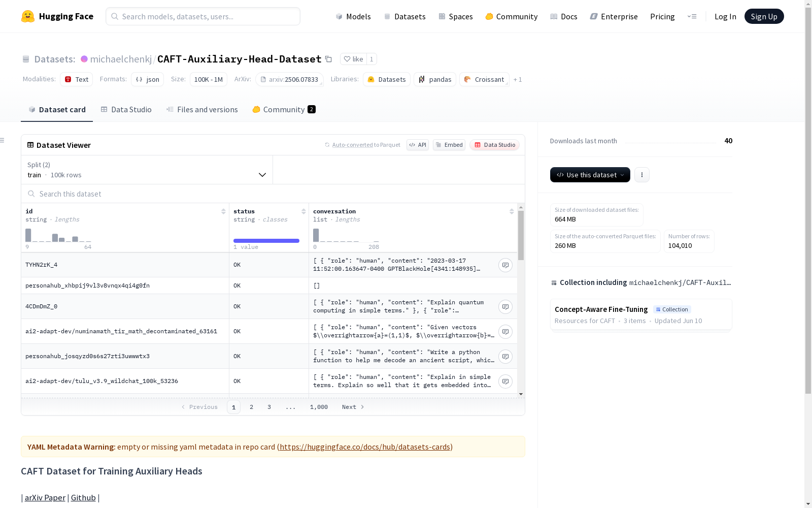
Task: Click the Text modality tag
Action: [76, 79]
